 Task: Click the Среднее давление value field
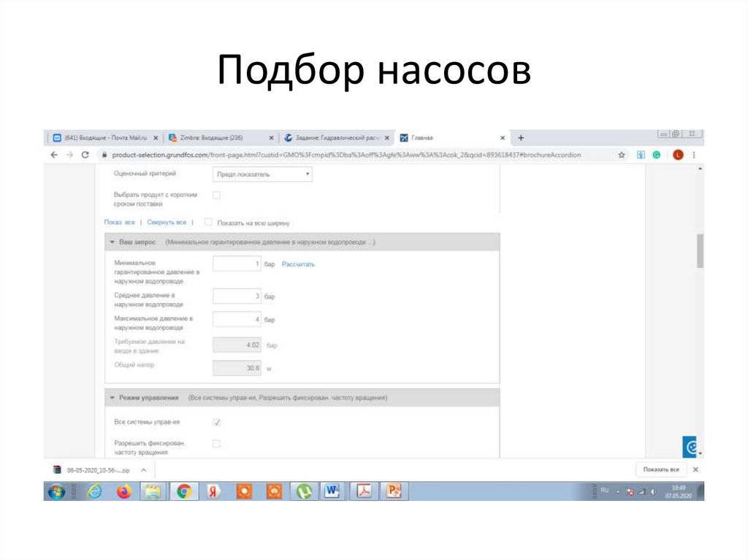click(x=235, y=295)
